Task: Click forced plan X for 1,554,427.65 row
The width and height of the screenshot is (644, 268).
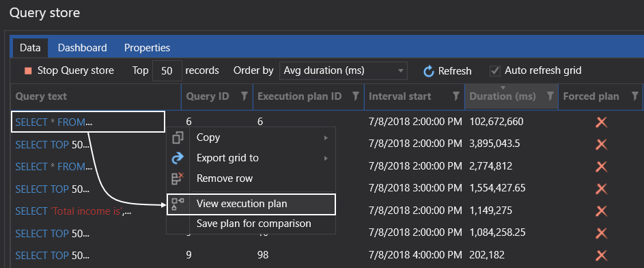Action: (x=601, y=189)
